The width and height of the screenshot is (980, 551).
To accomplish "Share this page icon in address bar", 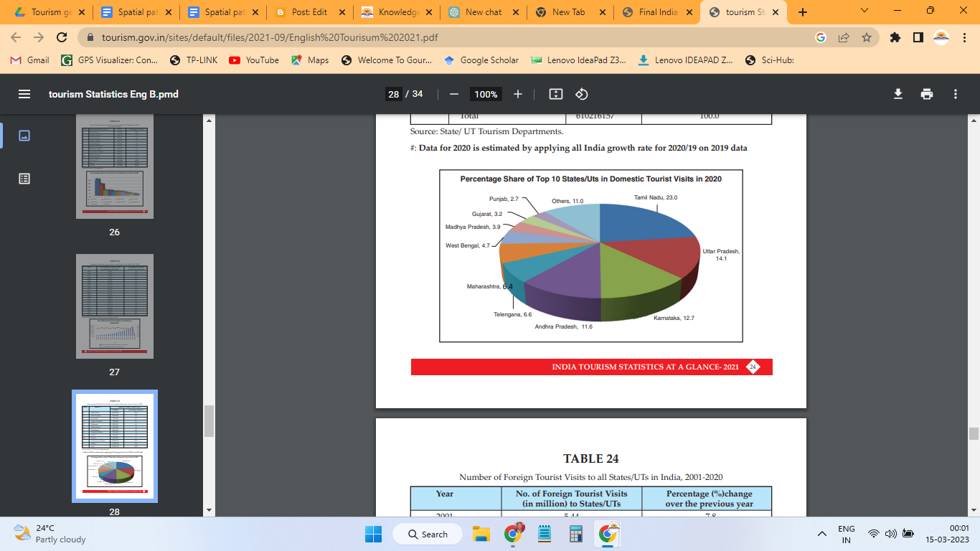I will point(844,37).
